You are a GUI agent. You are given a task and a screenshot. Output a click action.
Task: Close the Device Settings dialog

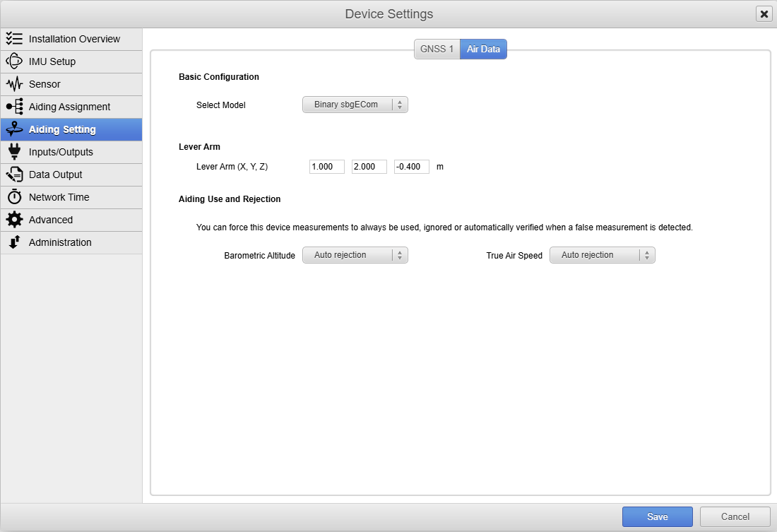tap(764, 14)
